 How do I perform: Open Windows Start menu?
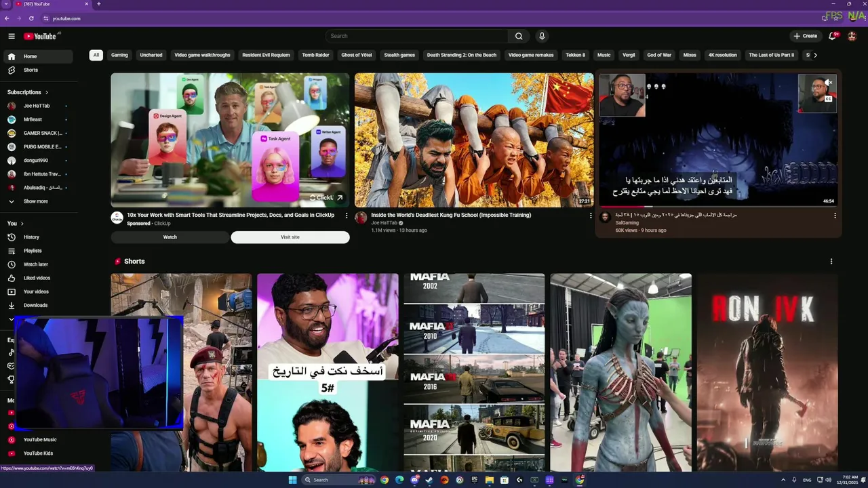pos(292,480)
